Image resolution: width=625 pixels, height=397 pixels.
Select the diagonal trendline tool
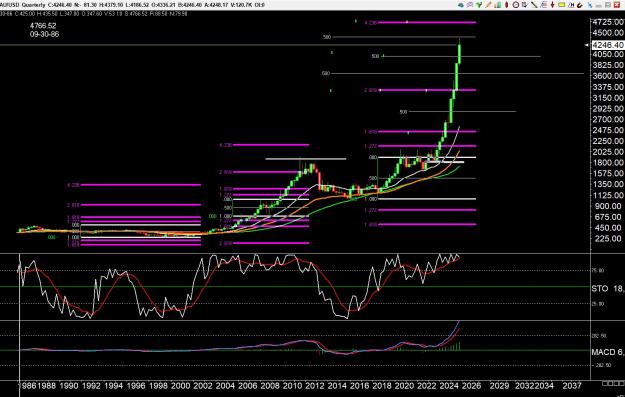pyautogui.click(x=534, y=5)
